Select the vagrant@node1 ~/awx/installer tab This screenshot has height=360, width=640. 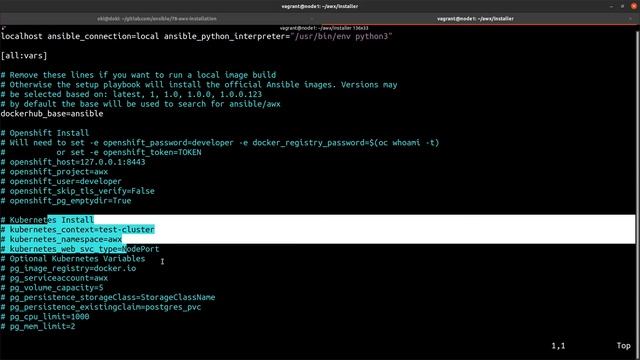[476, 19]
